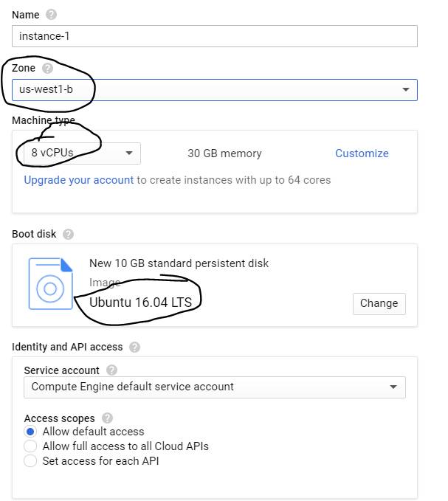Click the help icon next to Name
Viewport: 448px width, 501px height.
(51, 15)
